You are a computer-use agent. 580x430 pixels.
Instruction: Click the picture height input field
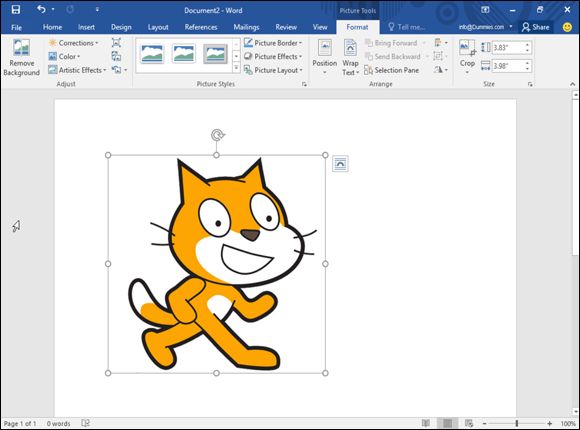pyautogui.click(x=512, y=47)
